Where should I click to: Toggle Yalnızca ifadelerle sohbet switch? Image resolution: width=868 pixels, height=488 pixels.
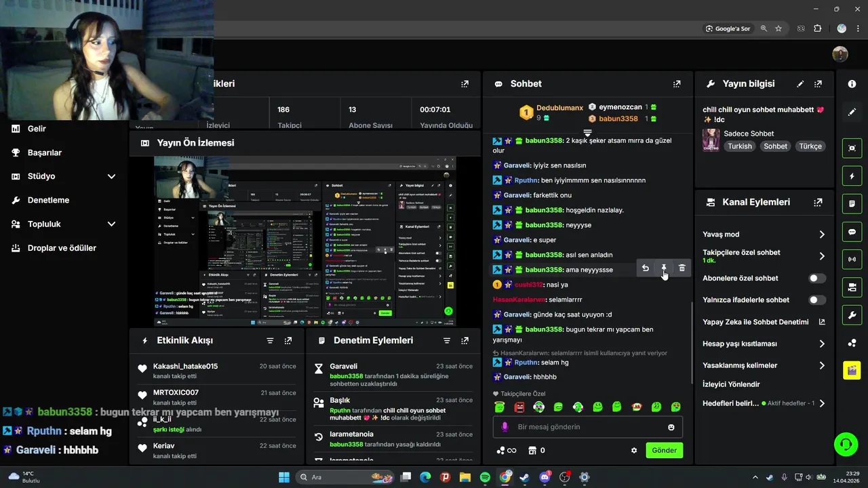click(x=817, y=300)
